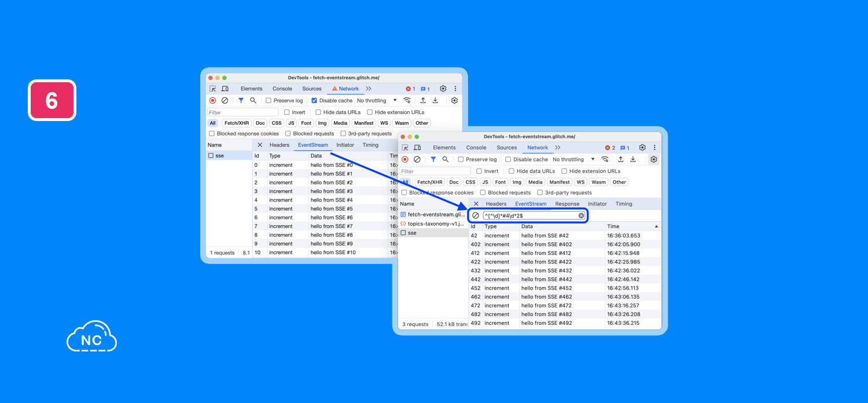Open Network settings gear in back DevTools window
868x403 pixels.
[454, 100]
